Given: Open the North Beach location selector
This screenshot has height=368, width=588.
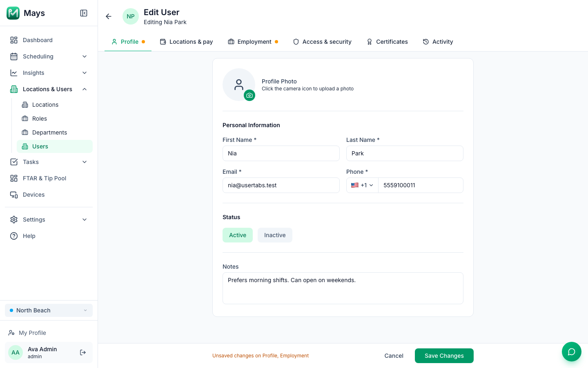Looking at the screenshot, I should 49,310.
